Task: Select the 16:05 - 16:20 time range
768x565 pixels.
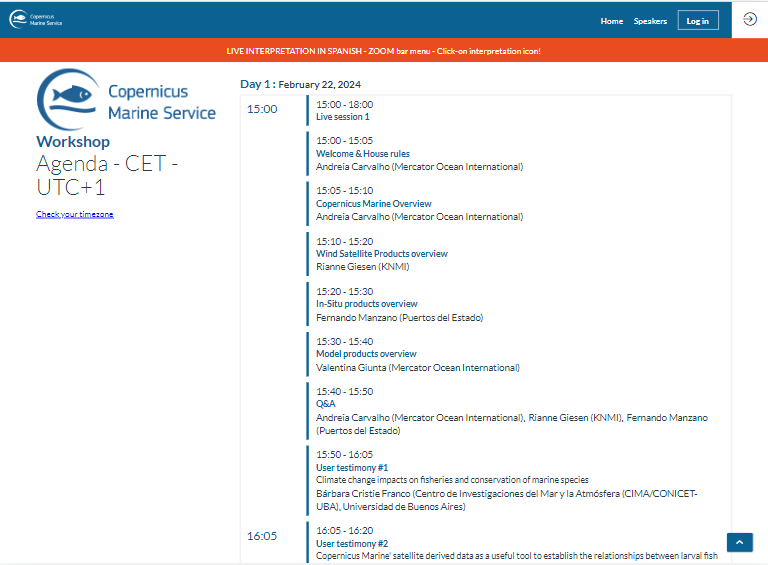Action: 344,530
